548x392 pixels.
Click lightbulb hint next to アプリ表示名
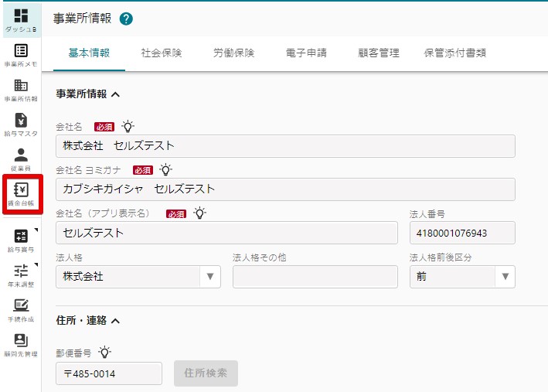pos(199,213)
